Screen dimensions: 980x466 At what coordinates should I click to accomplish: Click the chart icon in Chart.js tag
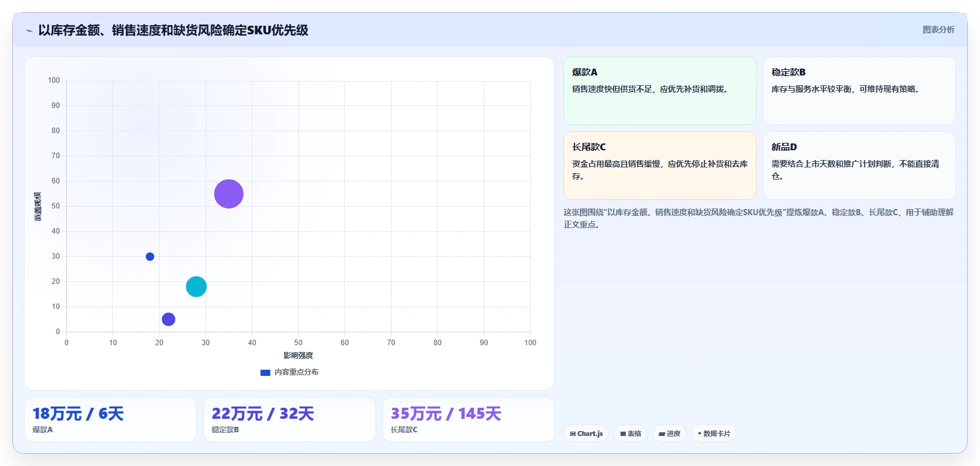point(573,434)
